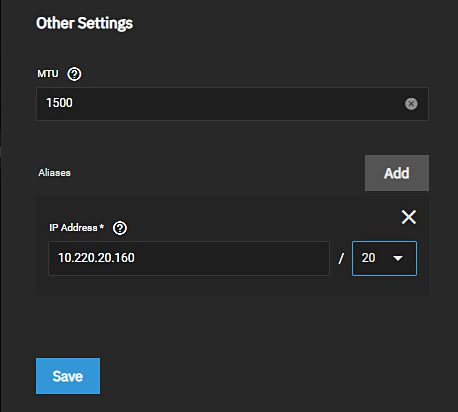This screenshot has height=412, width=458.
Task: Open the MTU help tooltip icon
Action: pyautogui.click(x=74, y=74)
